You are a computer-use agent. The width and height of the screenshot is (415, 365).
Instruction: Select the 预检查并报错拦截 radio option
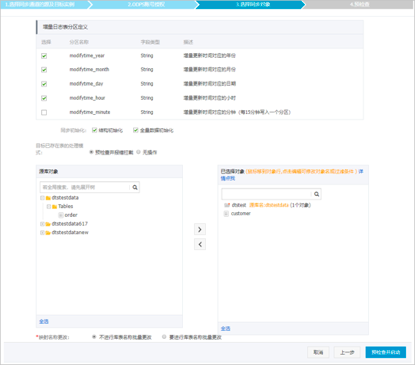(91, 152)
